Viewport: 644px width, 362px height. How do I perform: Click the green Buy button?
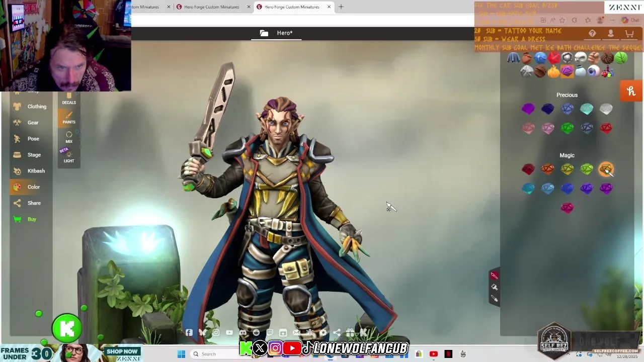(x=26, y=219)
